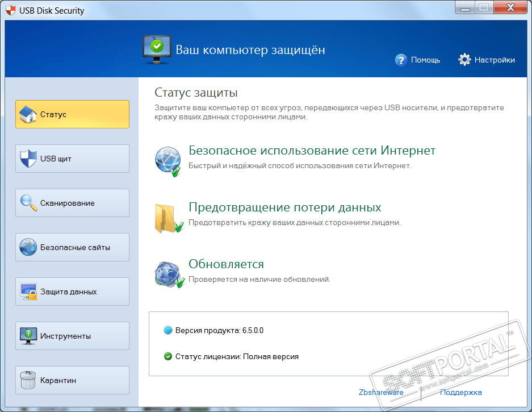This screenshot has height=412, width=532.
Task: Click the house icon beside Статус
Action: click(28, 114)
